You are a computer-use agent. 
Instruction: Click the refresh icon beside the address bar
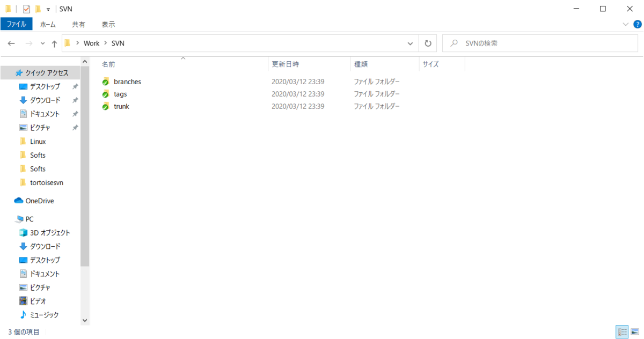427,43
